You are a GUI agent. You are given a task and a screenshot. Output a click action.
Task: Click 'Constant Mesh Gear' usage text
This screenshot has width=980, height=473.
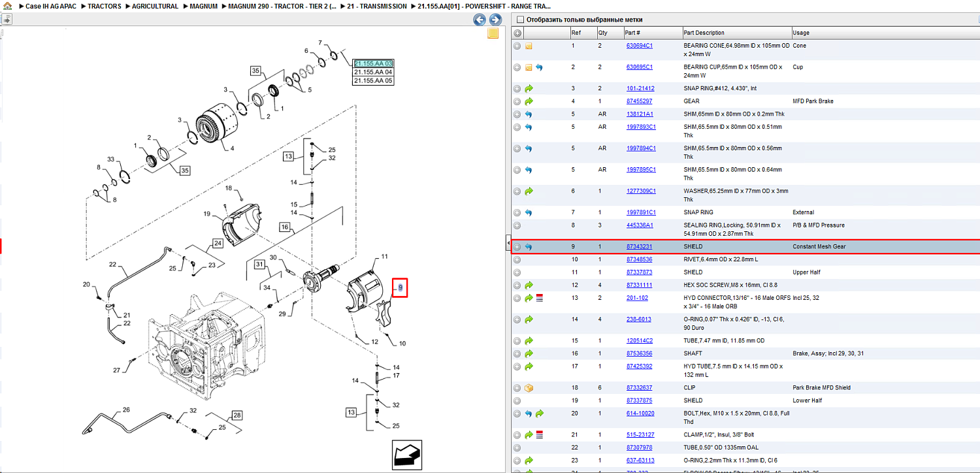[x=819, y=247]
